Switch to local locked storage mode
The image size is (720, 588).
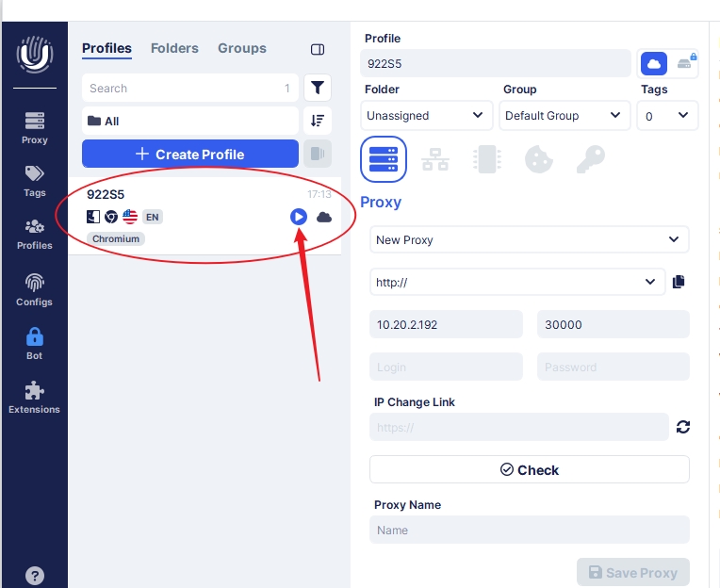[x=684, y=63]
